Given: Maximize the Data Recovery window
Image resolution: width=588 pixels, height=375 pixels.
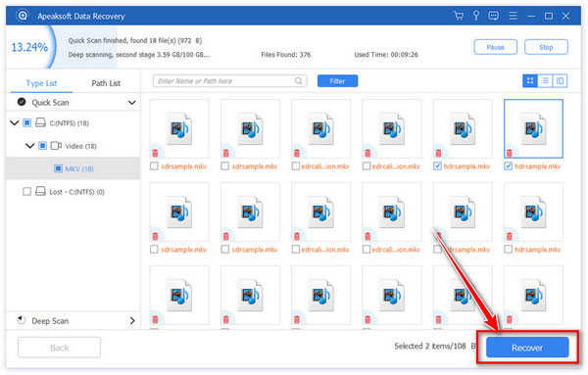Looking at the screenshot, I should coord(549,16).
